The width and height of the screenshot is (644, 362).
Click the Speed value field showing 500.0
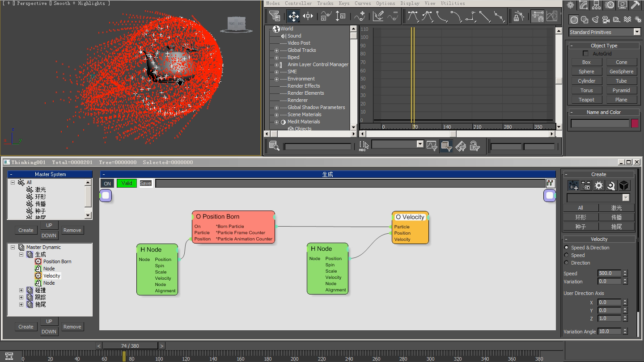tap(609, 273)
